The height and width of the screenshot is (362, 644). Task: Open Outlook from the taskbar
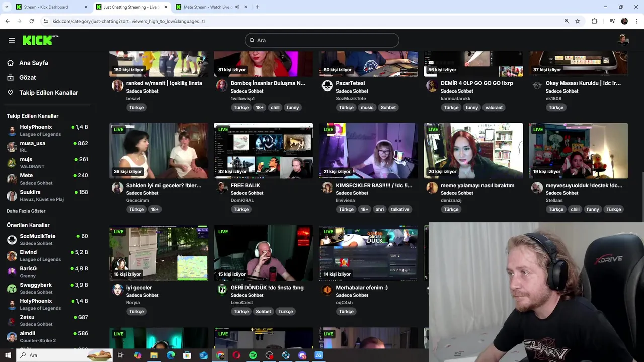pyautogui.click(x=203, y=355)
